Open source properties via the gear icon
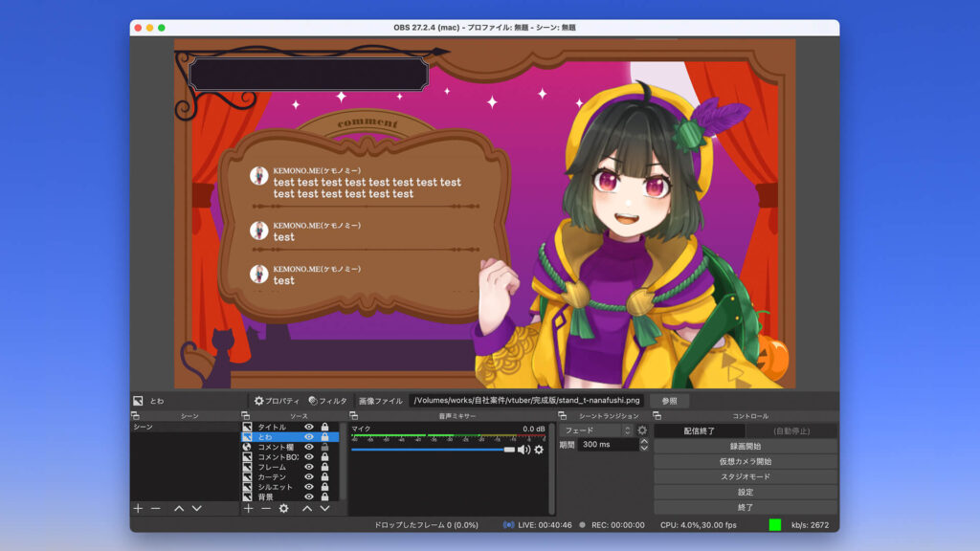The image size is (980, 551). click(x=283, y=509)
